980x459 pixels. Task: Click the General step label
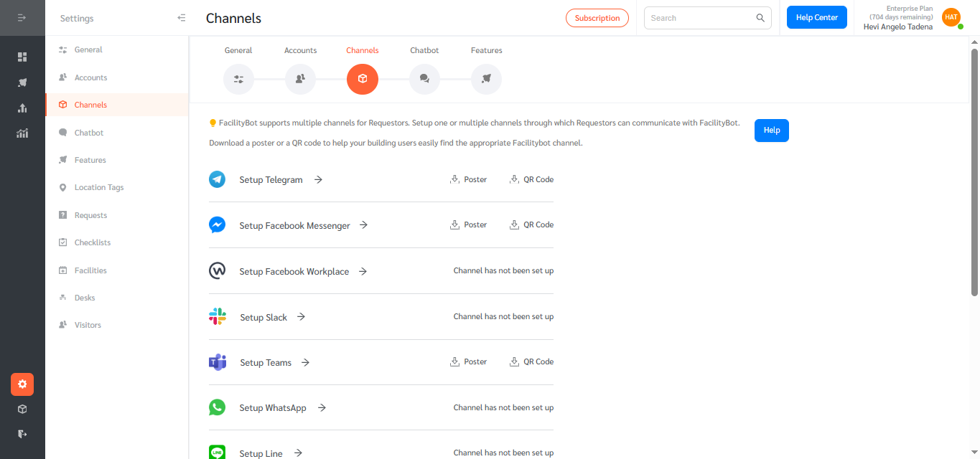[238, 50]
